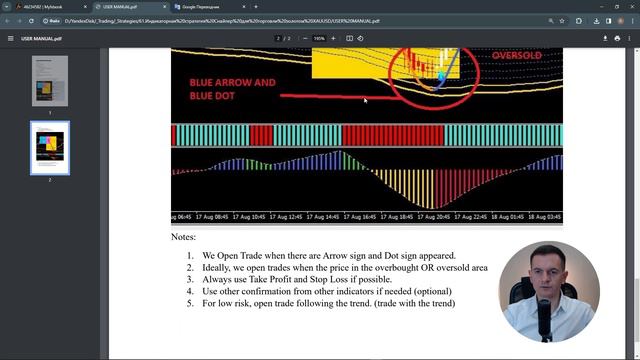Click the file info chip in address bar
The height and width of the screenshot is (360, 640).
51,21
